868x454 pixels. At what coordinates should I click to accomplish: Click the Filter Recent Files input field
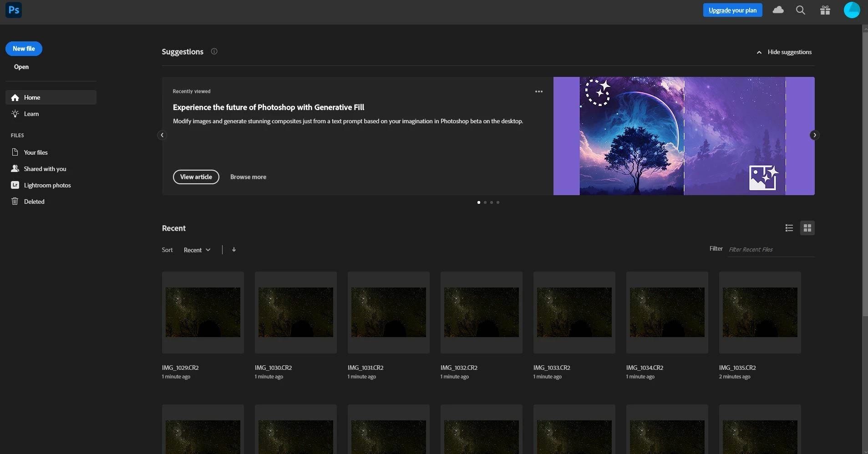[x=771, y=249]
